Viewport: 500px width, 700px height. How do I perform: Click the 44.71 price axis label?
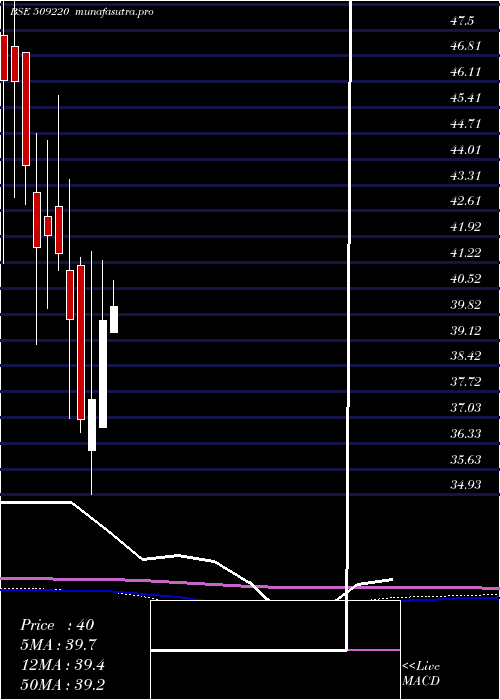(x=465, y=123)
